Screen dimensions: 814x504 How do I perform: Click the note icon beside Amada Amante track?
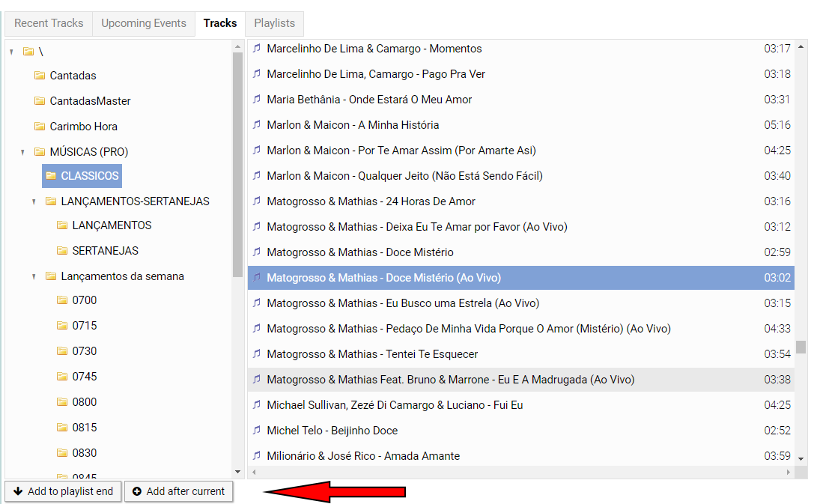point(257,456)
